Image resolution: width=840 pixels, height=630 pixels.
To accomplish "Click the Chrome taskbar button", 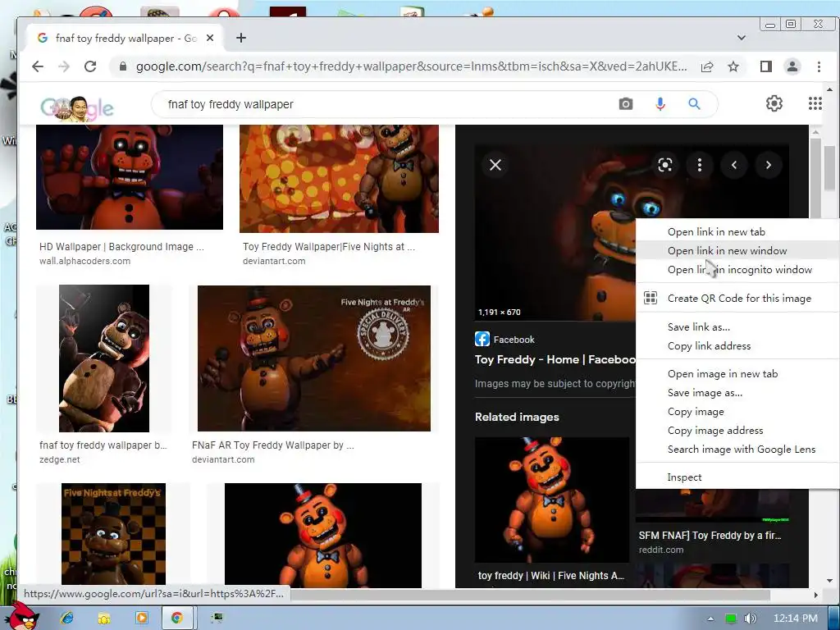I will [x=178, y=618].
